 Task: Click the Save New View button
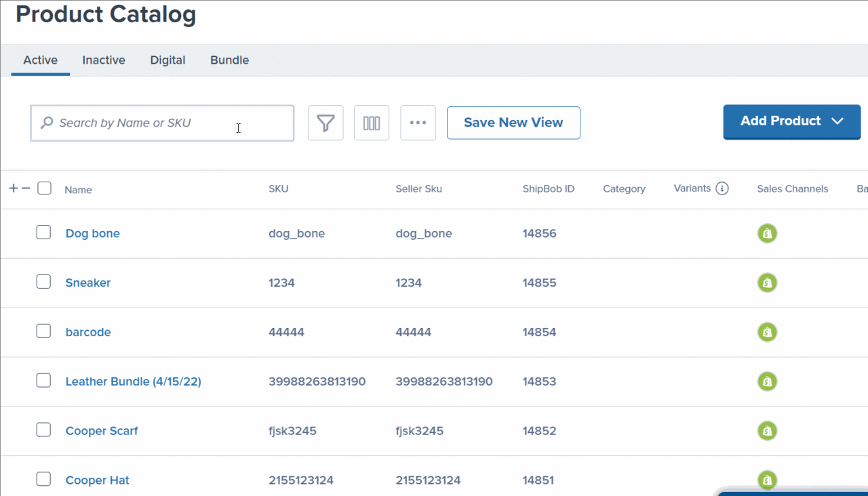point(513,123)
